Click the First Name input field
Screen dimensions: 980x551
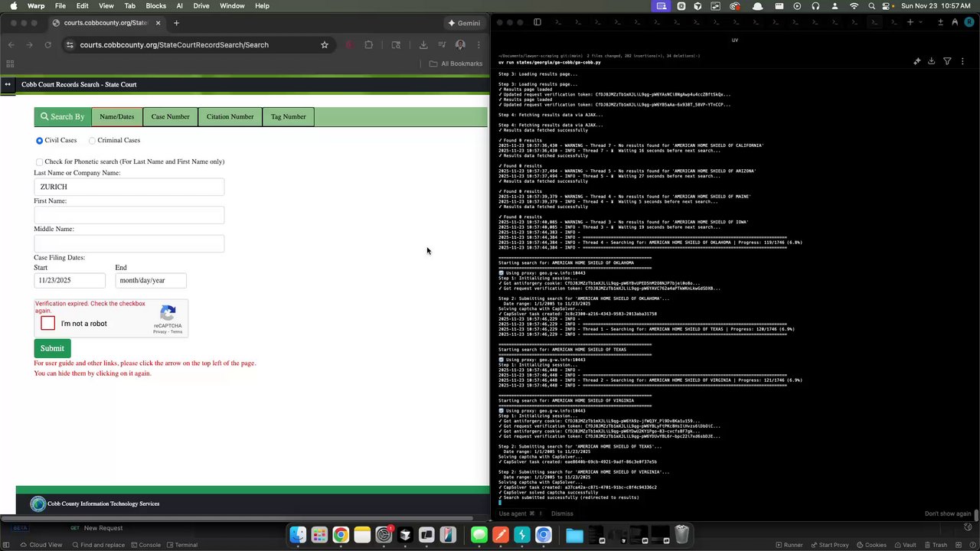coord(129,215)
